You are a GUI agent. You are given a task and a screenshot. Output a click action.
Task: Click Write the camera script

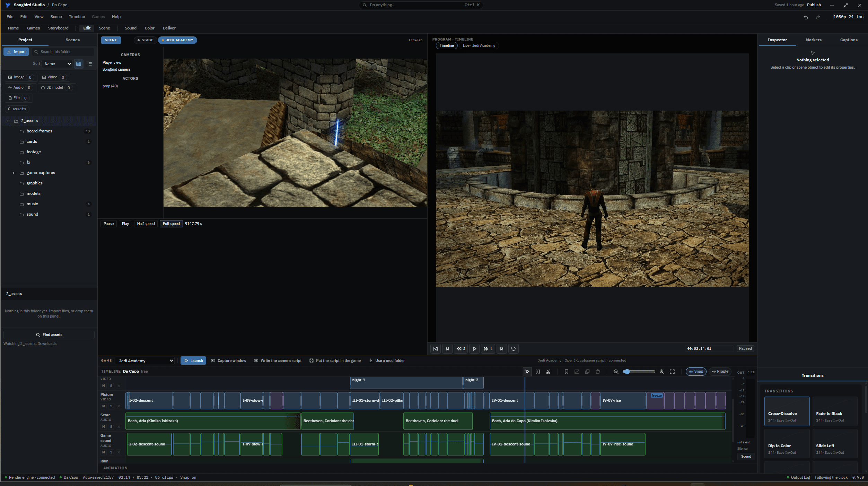(278, 361)
